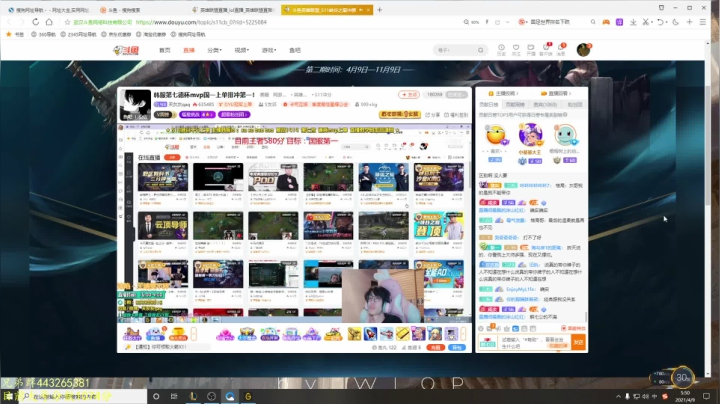Open Windows Task View taskbar icon

[174, 396]
